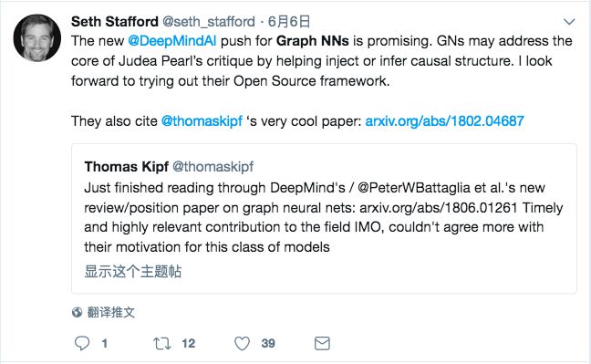Open the 6月6日 tweet timestamp

(x=289, y=22)
